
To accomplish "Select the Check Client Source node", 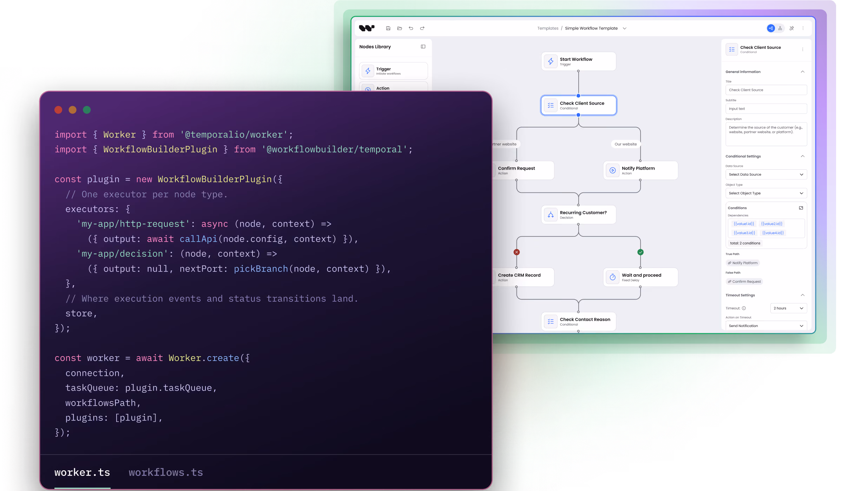I will tap(578, 105).
